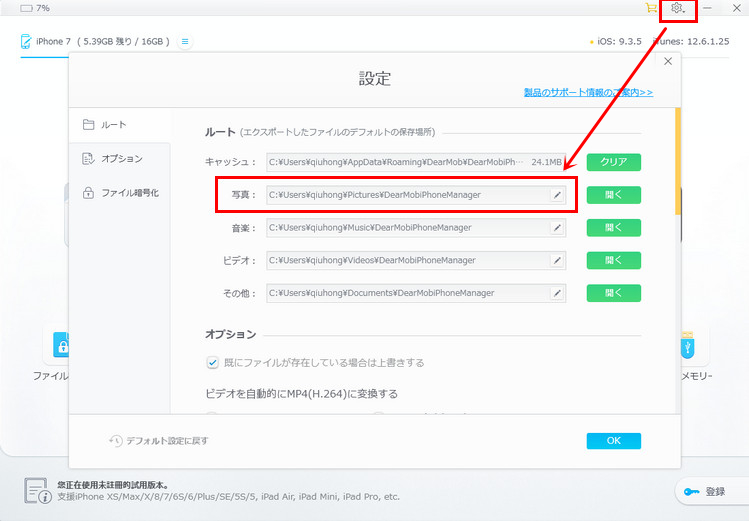Switch to the オプション settings tab
This screenshot has height=521, width=749.
[119, 159]
